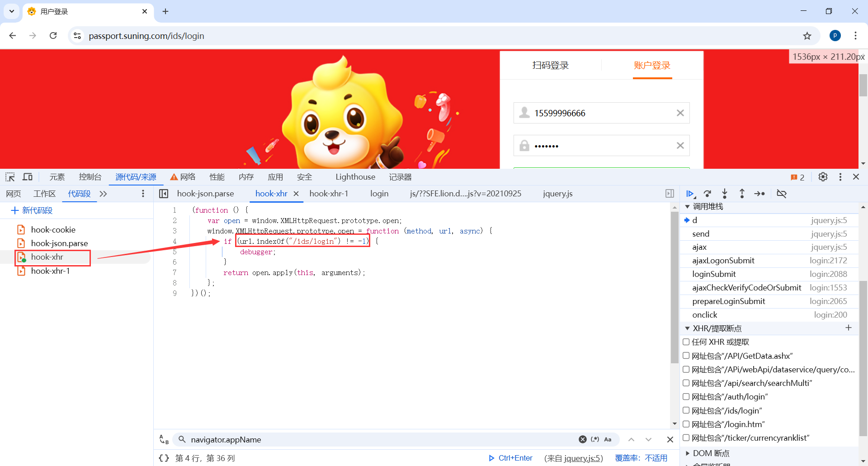Screen dimensions: 868x466
Task: Enable the /ticker/currencyranklist XHR breakpoint
Action: pos(686,437)
